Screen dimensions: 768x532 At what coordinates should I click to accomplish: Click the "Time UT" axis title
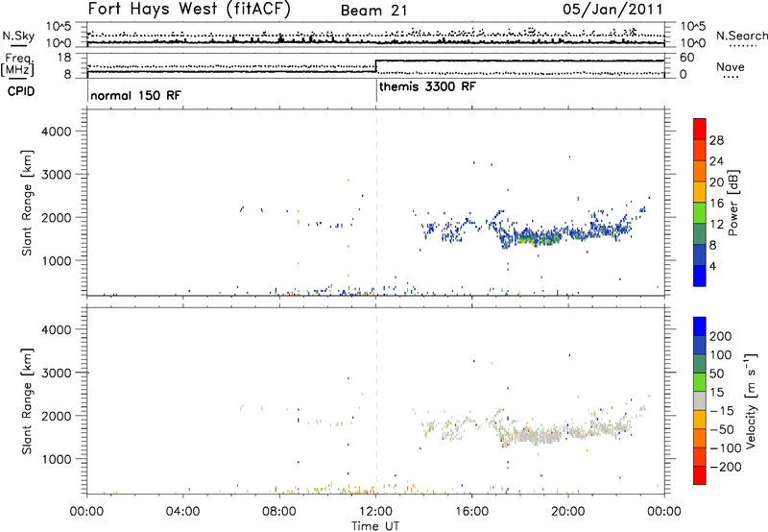tap(375, 526)
